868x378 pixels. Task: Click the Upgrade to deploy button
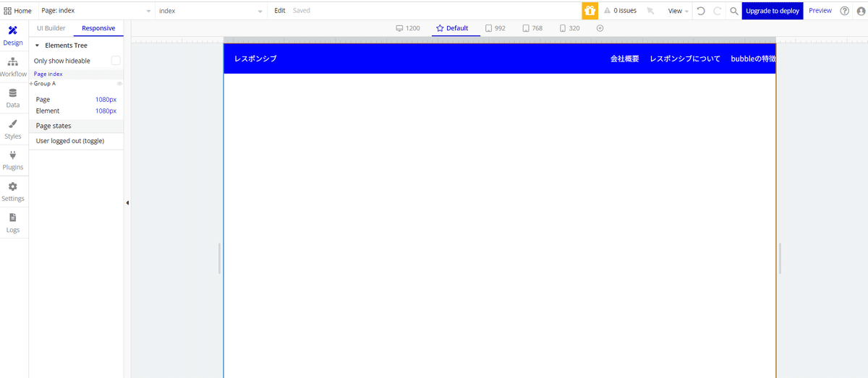click(x=773, y=11)
